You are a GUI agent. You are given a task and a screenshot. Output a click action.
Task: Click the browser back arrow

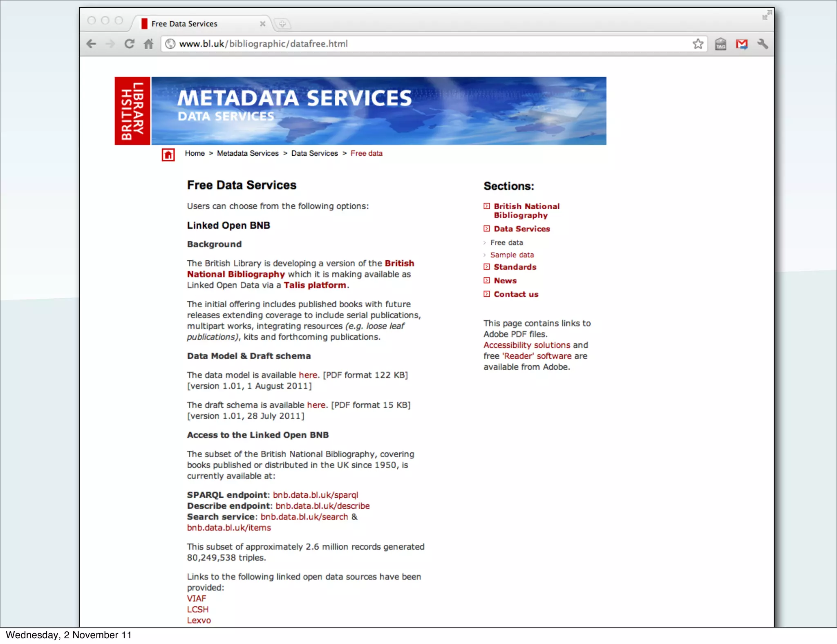point(92,44)
